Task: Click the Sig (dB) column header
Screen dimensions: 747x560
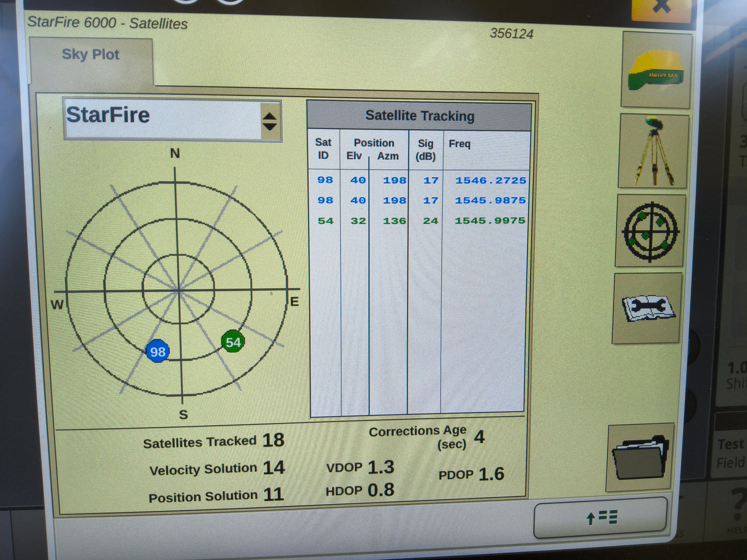Action: [425, 149]
